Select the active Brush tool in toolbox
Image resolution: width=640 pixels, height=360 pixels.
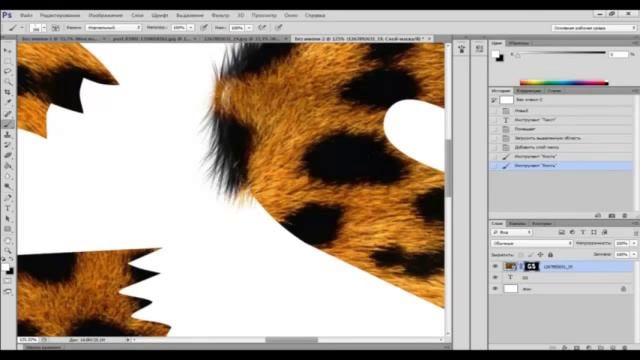(7, 124)
